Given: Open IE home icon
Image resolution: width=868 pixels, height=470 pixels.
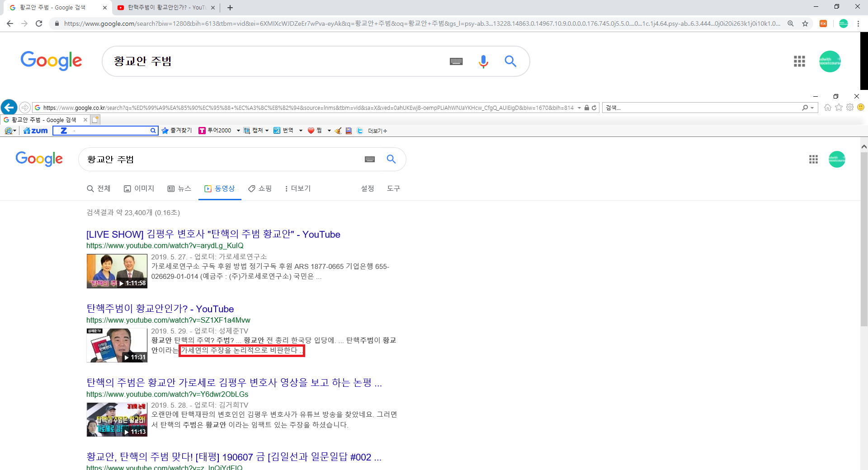Looking at the screenshot, I should 828,108.
